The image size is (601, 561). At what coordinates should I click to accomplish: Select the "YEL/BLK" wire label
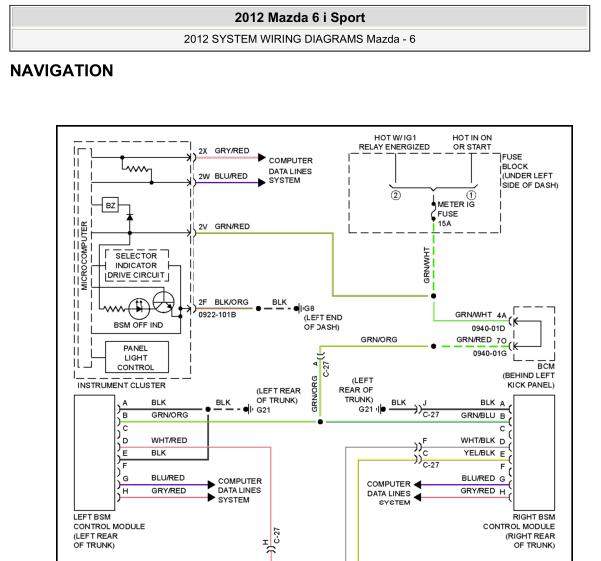(x=479, y=453)
